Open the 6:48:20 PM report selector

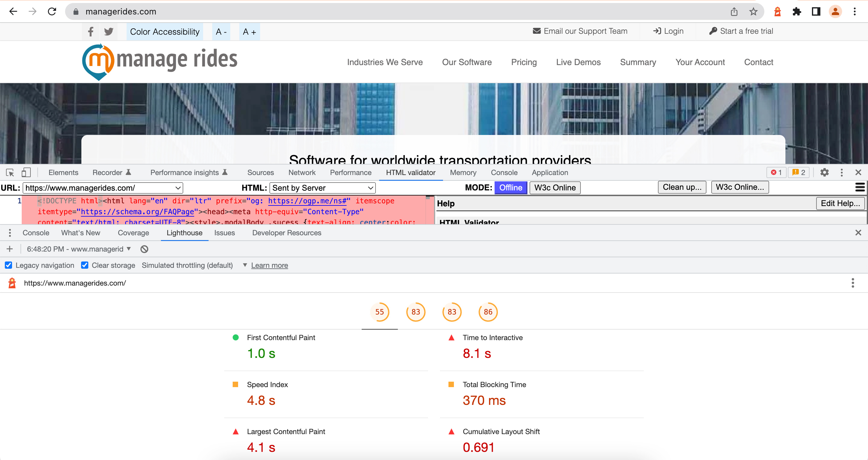point(78,249)
